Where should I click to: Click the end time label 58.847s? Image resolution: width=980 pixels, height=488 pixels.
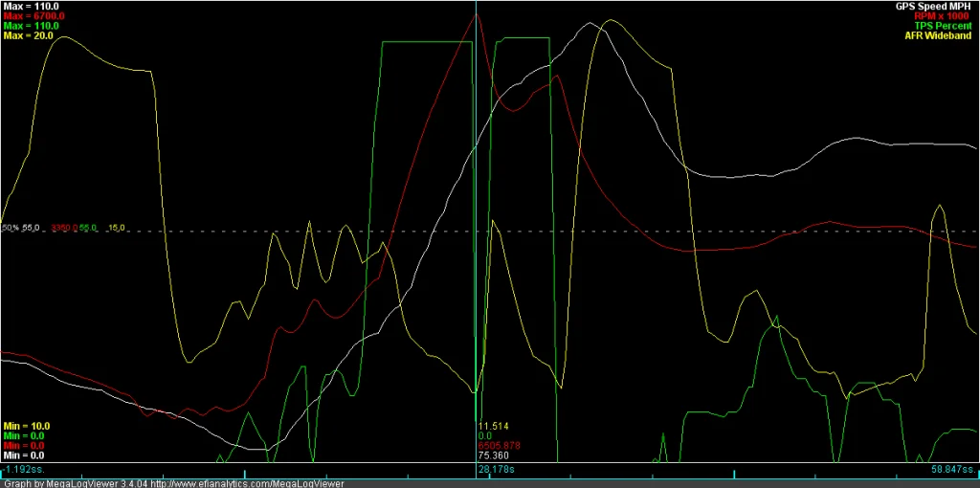pyautogui.click(x=953, y=469)
